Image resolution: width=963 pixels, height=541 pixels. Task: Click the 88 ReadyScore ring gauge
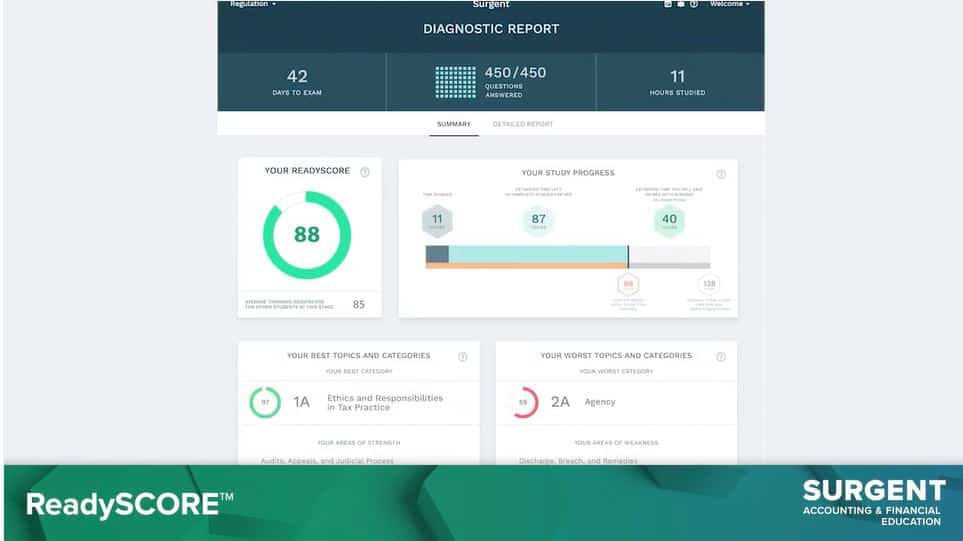coord(306,235)
